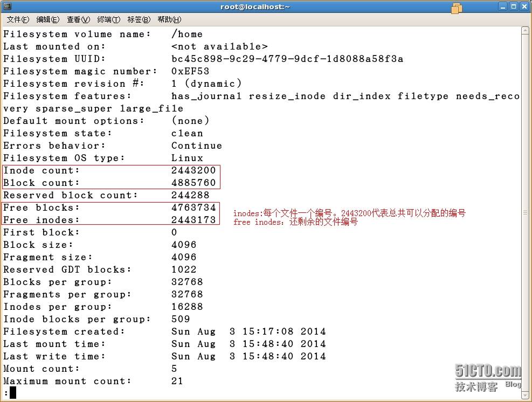Image resolution: width=532 pixels, height=402 pixels.
Task: Click the pager prompt cursor block
Action: point(13,393)
